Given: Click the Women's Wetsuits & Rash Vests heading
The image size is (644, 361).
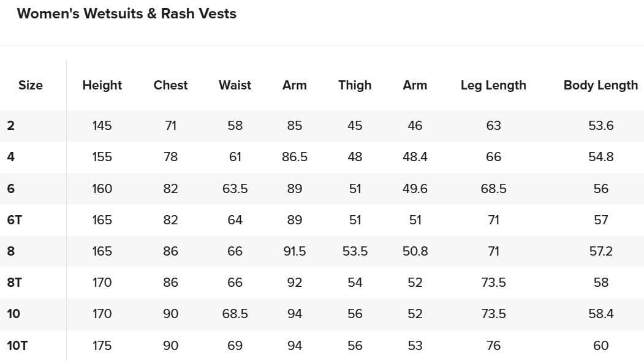Looking at the screenshot, I should pyautogui.click(x=126, y=13).
